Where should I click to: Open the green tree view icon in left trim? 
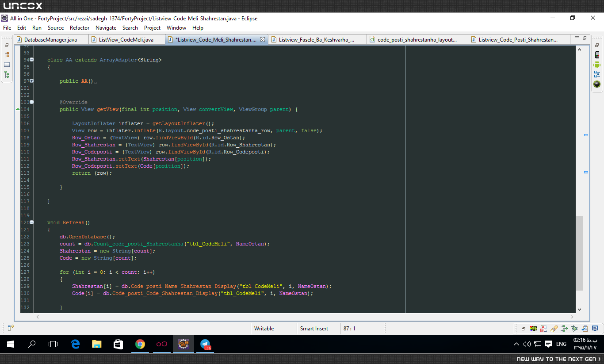tap(7, 74)
